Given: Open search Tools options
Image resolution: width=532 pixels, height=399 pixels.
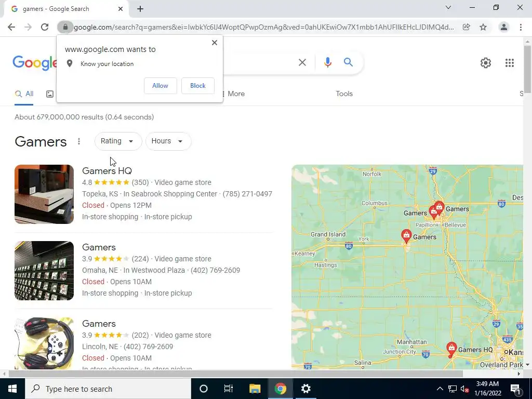Looking at the screenshot, I should [x=344, y=94].
